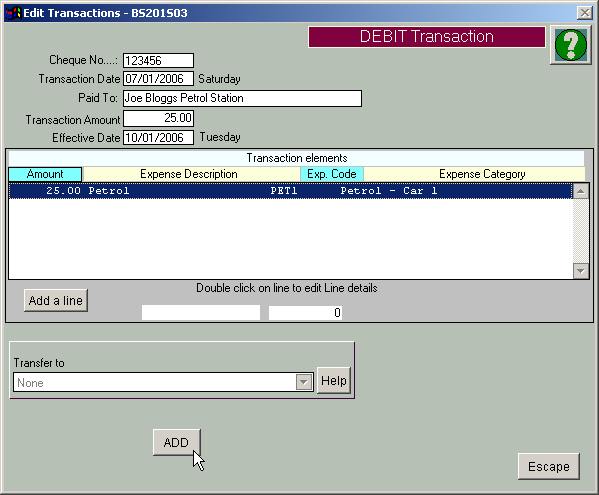Click the list scrollbar down arrow
This screenshot has height=495, width=599.
(x=580, y=271)
